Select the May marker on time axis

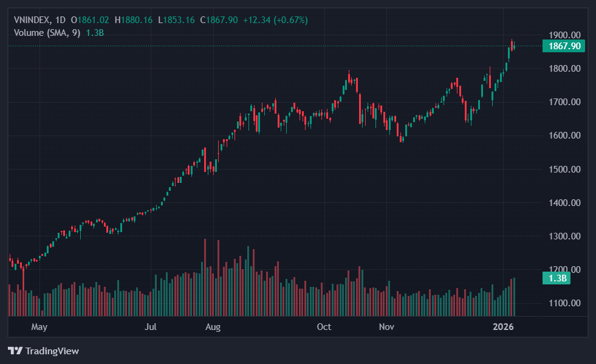tap(39, 327)
